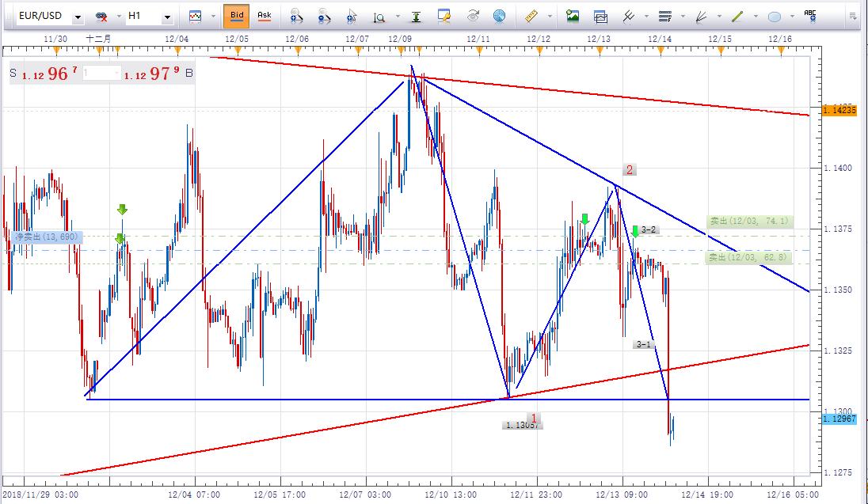Click the green auto-fit vertical scale icon
Image resolution: width=868 pixels, height=504 pixels.
417,17
